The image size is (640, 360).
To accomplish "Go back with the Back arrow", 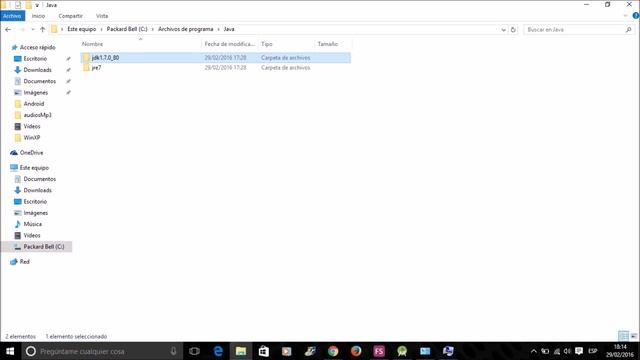I will [8, 29].
